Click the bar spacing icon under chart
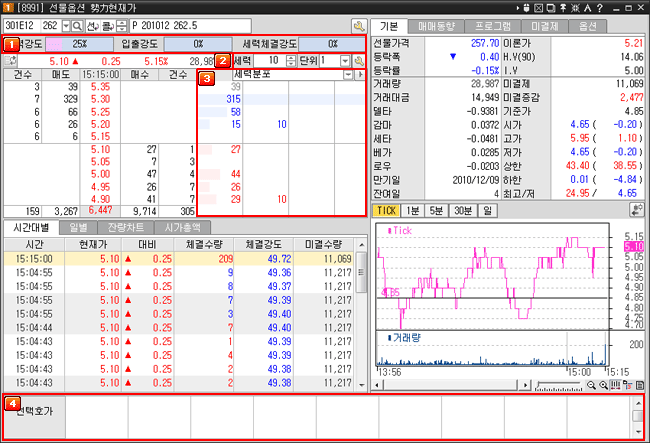Screen dimensions: 650x443 point(616,385)
